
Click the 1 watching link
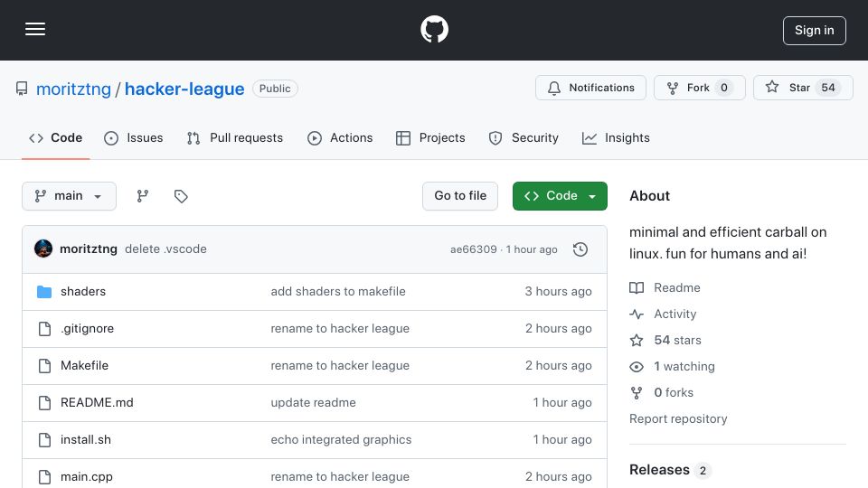tap(672, 366)
